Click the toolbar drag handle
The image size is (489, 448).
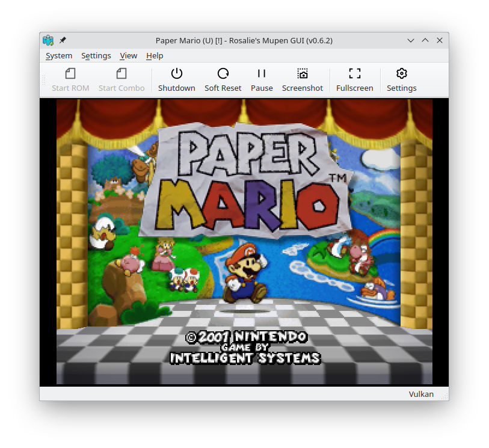[x=44, y=80]
